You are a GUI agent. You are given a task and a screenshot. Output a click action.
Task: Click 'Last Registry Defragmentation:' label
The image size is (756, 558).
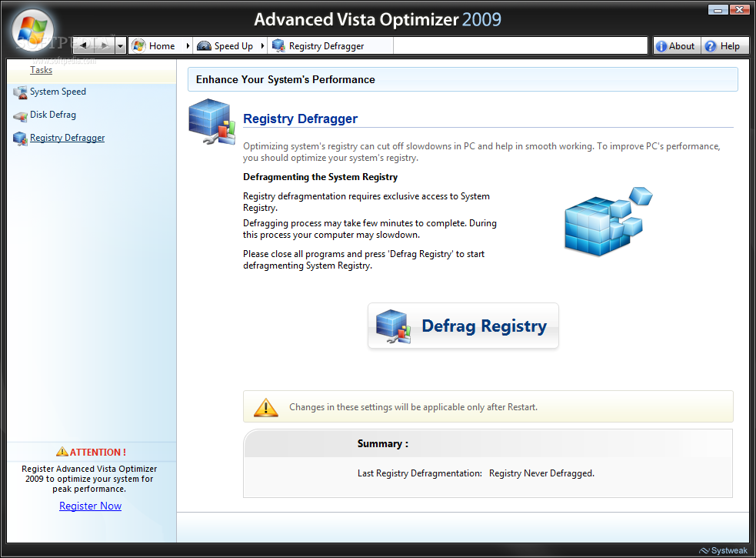419,473
